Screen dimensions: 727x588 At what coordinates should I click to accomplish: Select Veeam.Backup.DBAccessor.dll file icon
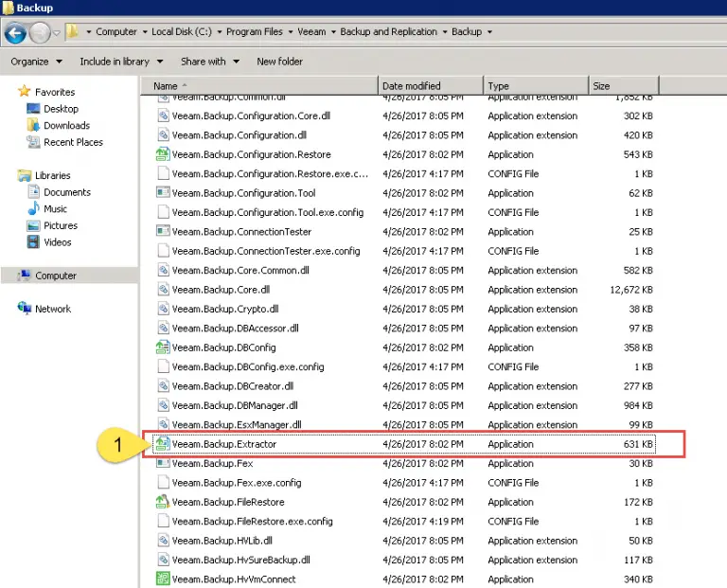[x=163, y=328]
